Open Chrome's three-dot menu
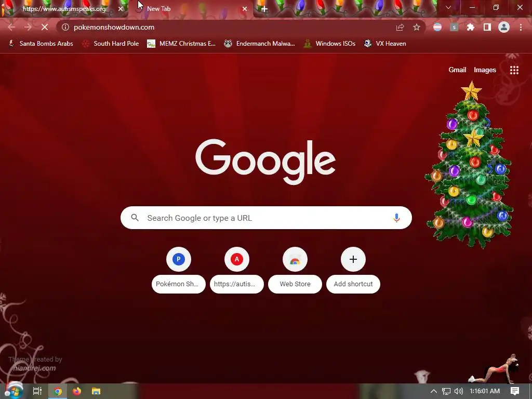This screenshot has width=532, height=399. (521, 27)
